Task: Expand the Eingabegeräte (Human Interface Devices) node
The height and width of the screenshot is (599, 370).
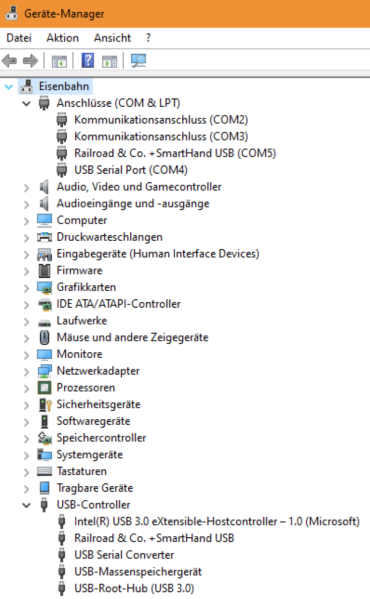Action: point(26,254)
